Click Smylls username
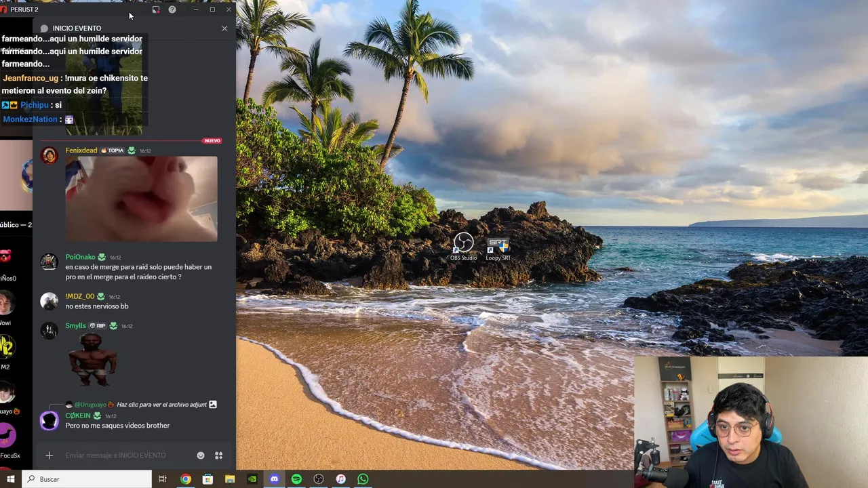 (x=75, y=326)
